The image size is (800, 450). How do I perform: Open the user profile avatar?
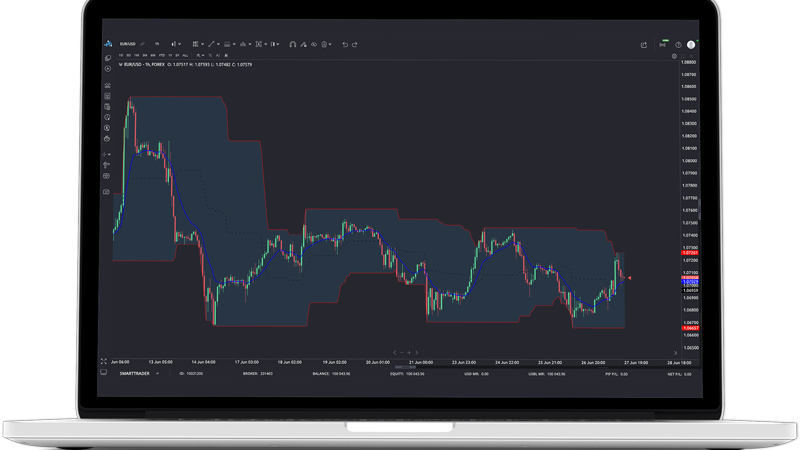(691, 44)
